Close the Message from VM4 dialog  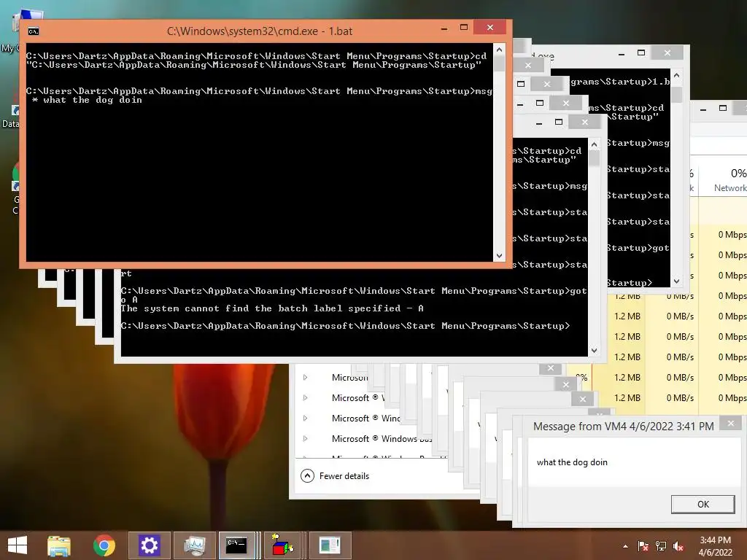pos(731,423)
